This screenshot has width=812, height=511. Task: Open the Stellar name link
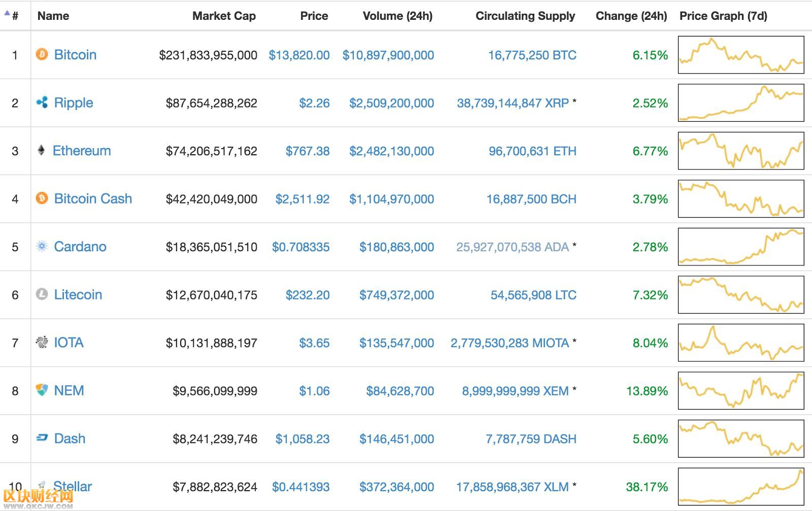point(73,486)
